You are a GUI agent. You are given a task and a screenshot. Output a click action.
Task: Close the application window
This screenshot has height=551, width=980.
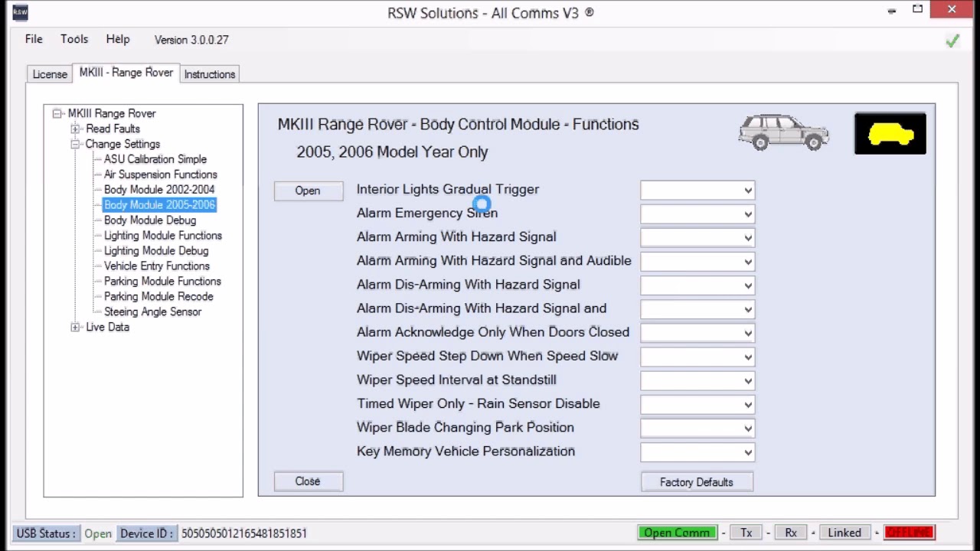952,10
